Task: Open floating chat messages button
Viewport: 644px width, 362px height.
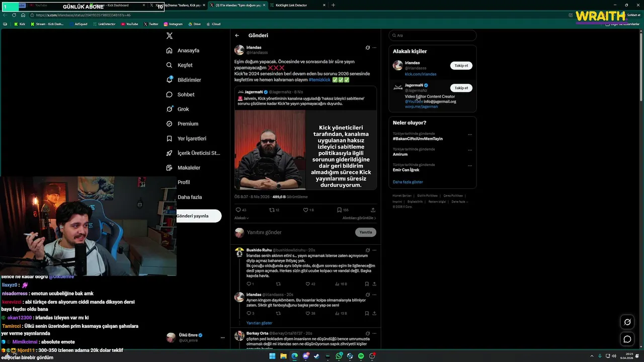Action: click(627, 339)
